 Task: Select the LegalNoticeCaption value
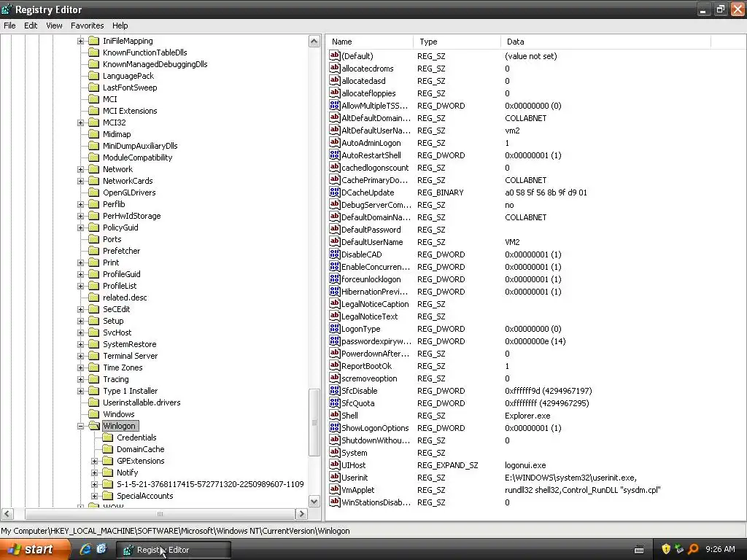pyautogui.click(x=375, y=304)
